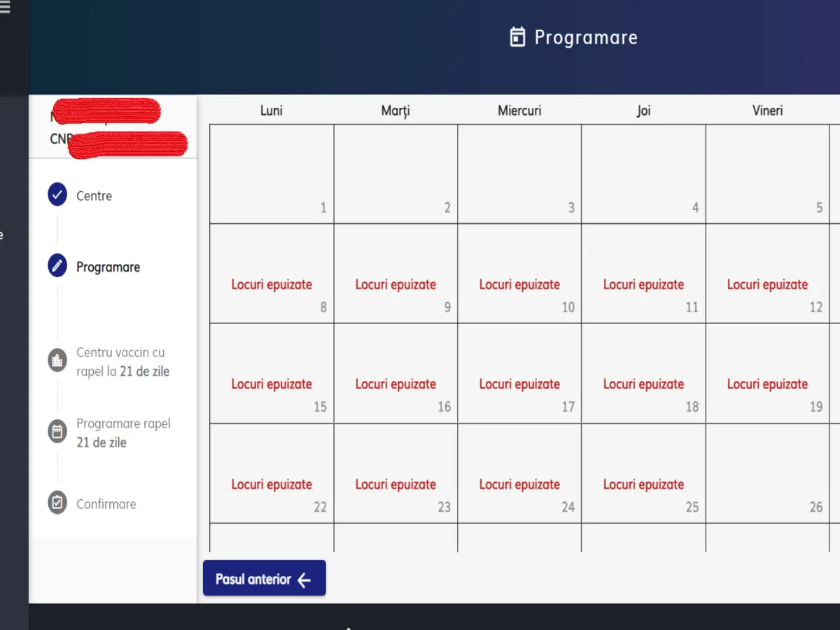Click the day 5 Friday cell
This screenshot has height=630, width=840.
click(767, 174)
